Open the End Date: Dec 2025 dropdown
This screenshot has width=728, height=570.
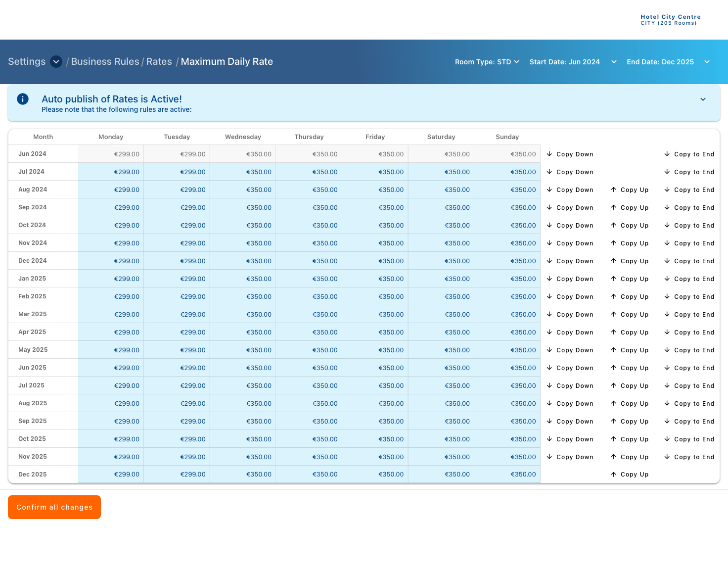[668, 62]
